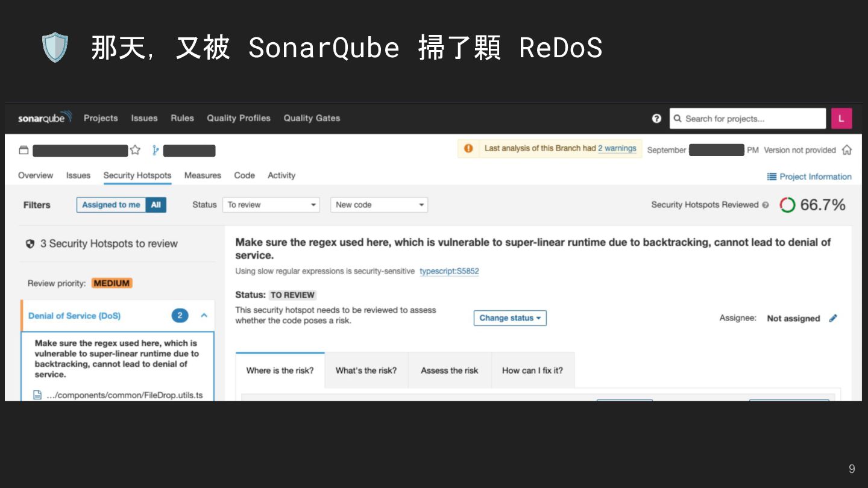This screenshot has height=488, width=868.
Task: Switch to project Issues tab
Action: click(x=78, y=175)
